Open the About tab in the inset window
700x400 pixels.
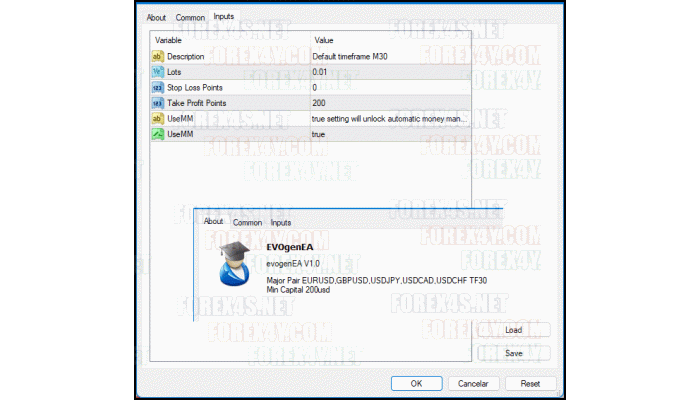click(213, 221)
